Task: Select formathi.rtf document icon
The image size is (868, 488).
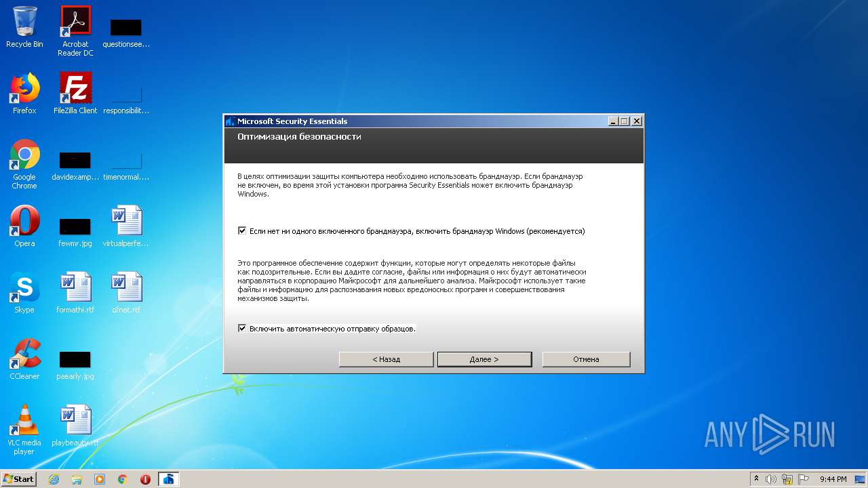Action: point(75,293)
